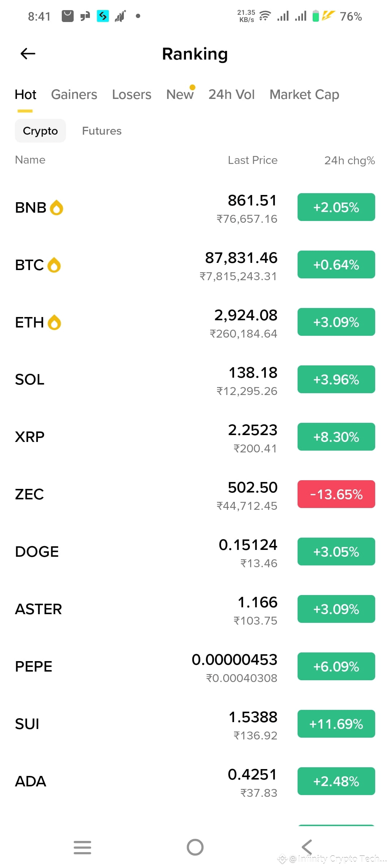The height and width of the screenshot is (868, 390).
Task: Tap the ZEC -13.65% change badge
Action: [x=336, y=494]
